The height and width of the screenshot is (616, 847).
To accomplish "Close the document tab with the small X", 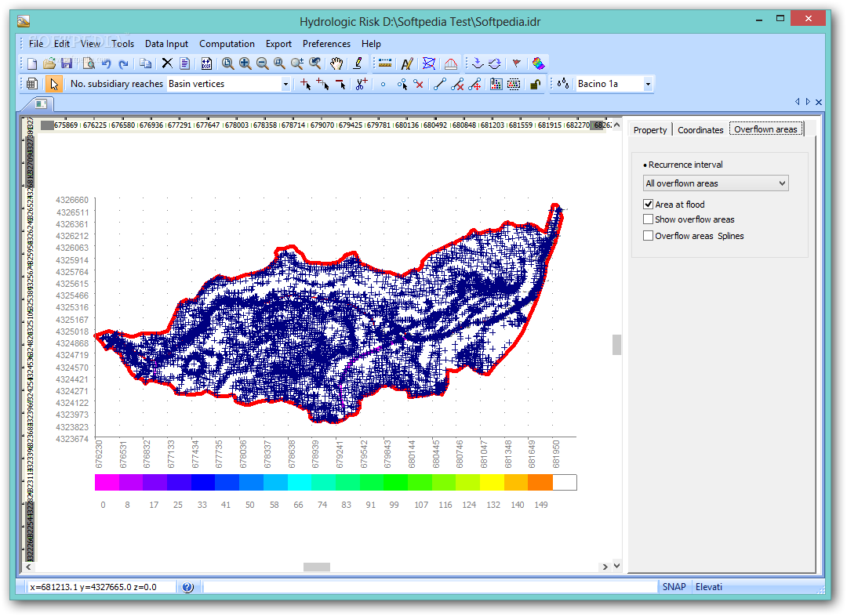I will (818, 102).
